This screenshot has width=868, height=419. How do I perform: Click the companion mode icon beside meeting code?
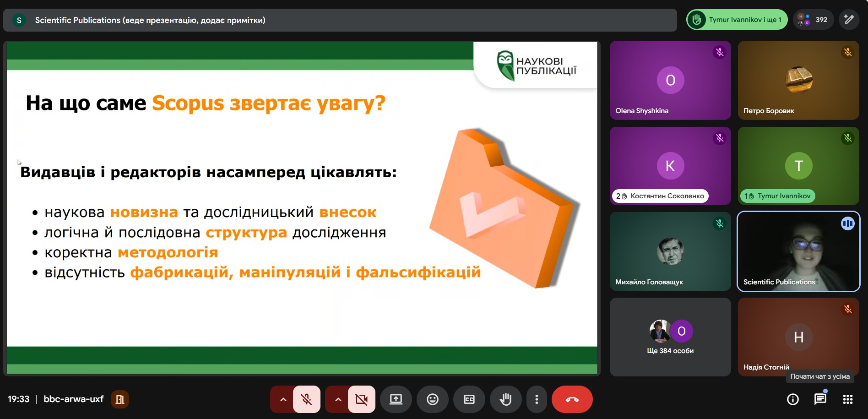click(120, 399)
